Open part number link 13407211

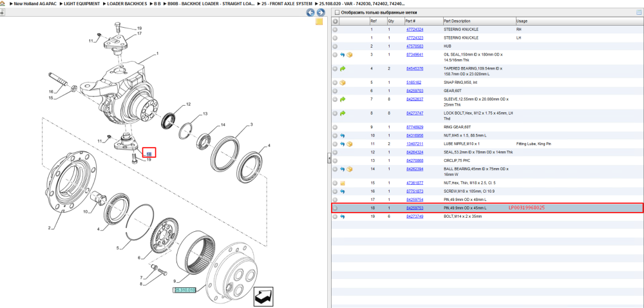(414, 144)
